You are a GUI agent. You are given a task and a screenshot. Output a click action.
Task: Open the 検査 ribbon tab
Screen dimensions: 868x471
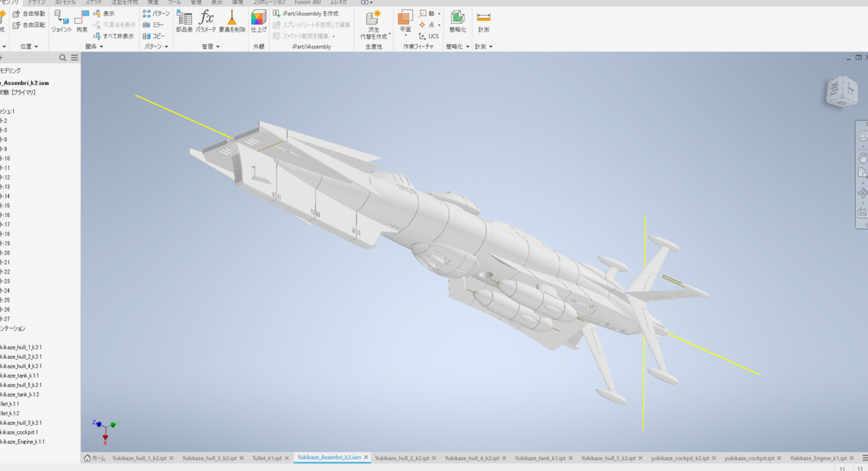click(x=153, y=2)
